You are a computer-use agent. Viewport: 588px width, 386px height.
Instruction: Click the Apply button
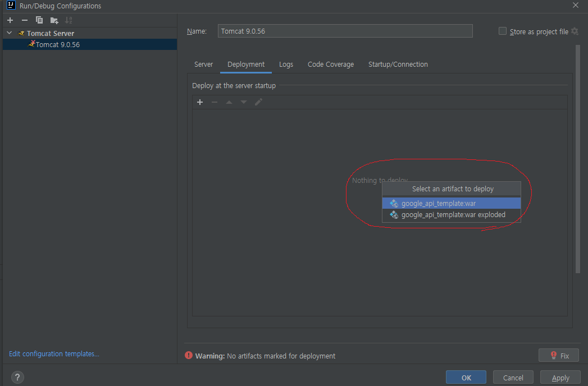[x=560, y=378]
